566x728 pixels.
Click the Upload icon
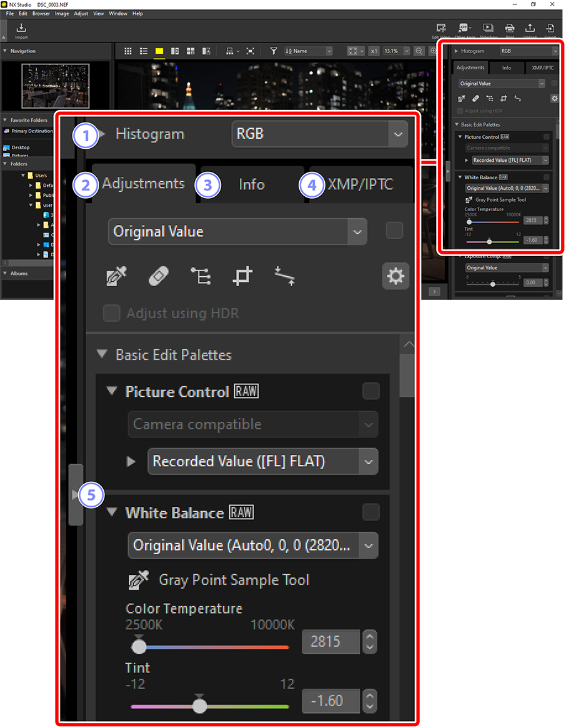pyautogui.click(x=530, y=29)
